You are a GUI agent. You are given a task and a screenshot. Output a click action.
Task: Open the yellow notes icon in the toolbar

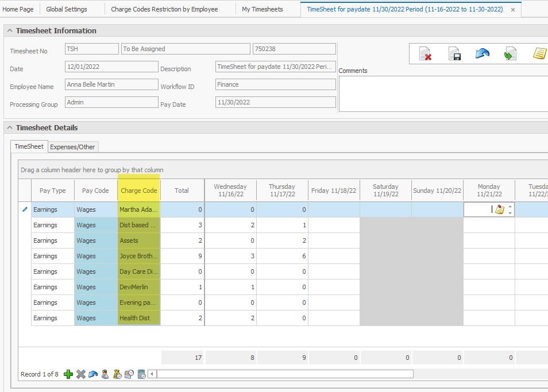point(539,53)
